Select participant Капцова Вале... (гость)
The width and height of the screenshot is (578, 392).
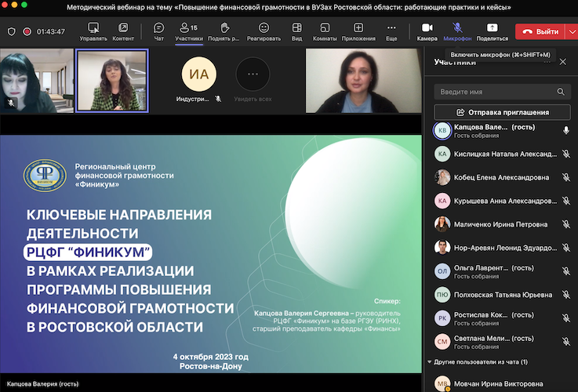coord(502,130)
